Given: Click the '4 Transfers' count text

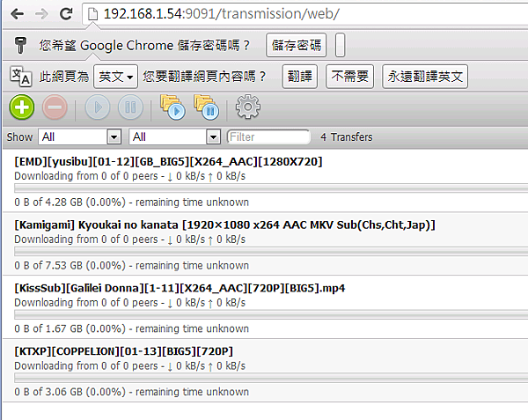Looking at the screenshot, I should [347, 137].
